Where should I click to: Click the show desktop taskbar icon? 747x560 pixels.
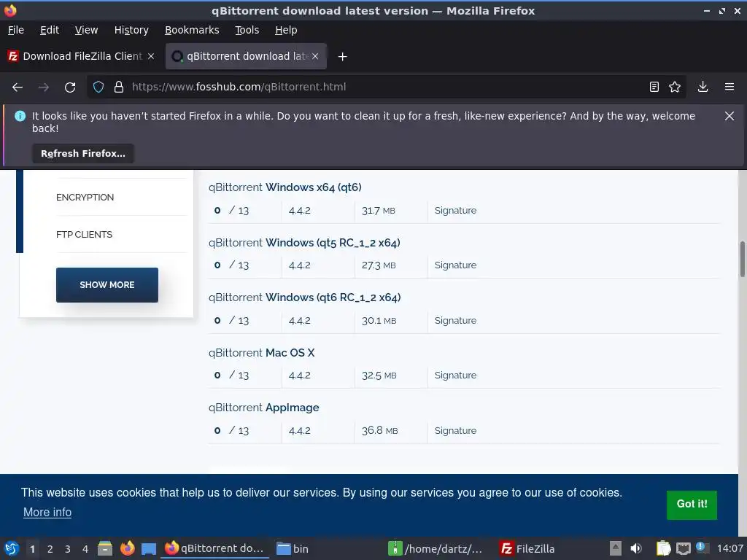coord(149,548)
